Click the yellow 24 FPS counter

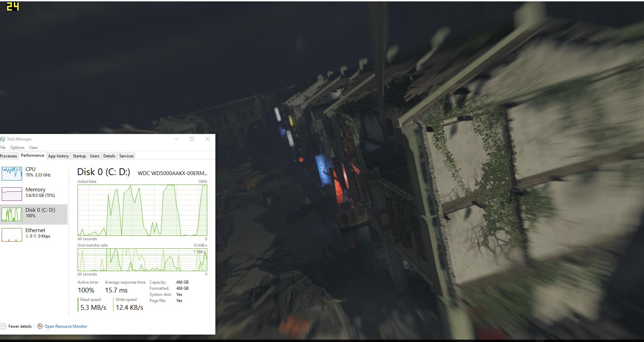[13, 6]
